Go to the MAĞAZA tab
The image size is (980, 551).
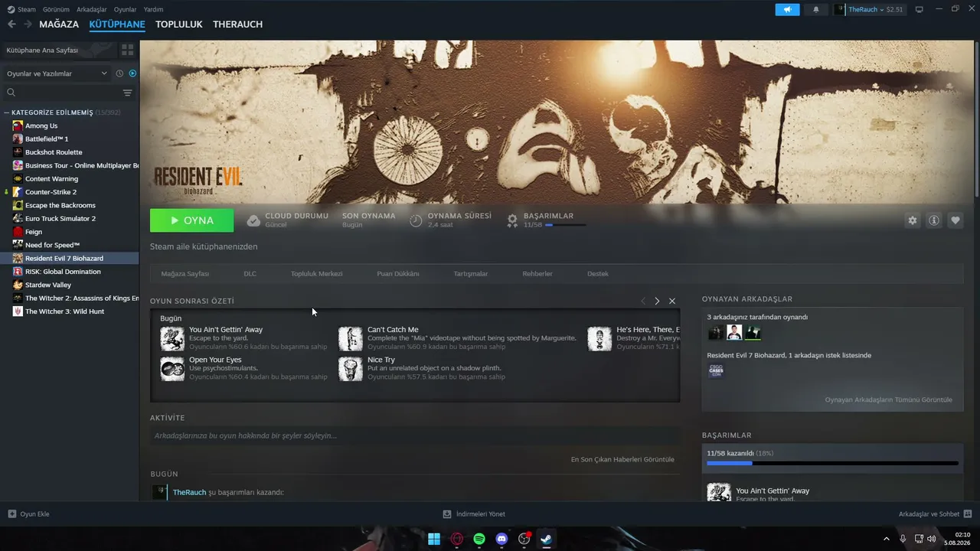point(59,24)
